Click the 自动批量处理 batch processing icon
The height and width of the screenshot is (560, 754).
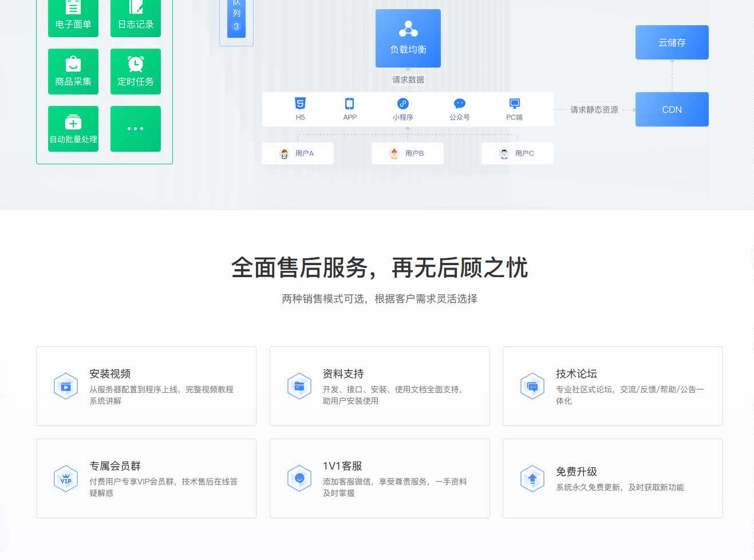point(73,128)
